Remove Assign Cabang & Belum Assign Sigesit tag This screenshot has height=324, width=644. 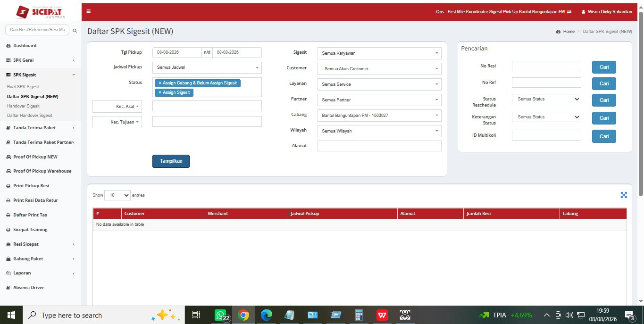[x=159, y=83]
